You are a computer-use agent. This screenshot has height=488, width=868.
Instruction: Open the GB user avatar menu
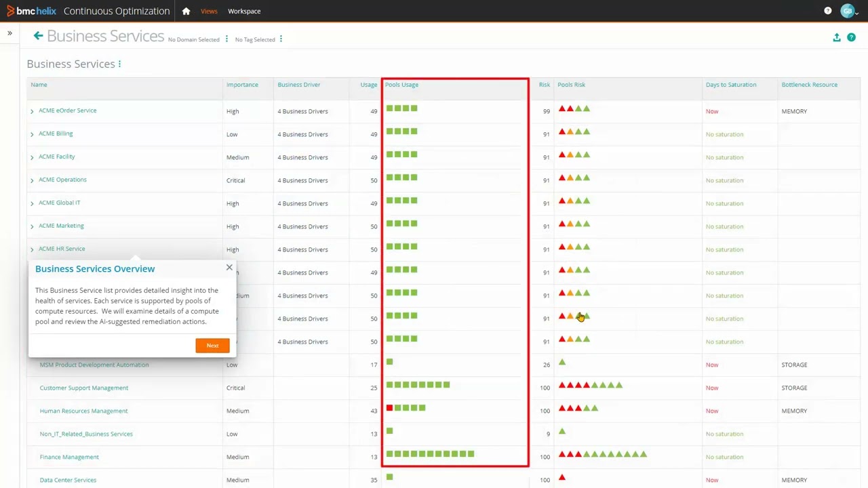[848, 11]
